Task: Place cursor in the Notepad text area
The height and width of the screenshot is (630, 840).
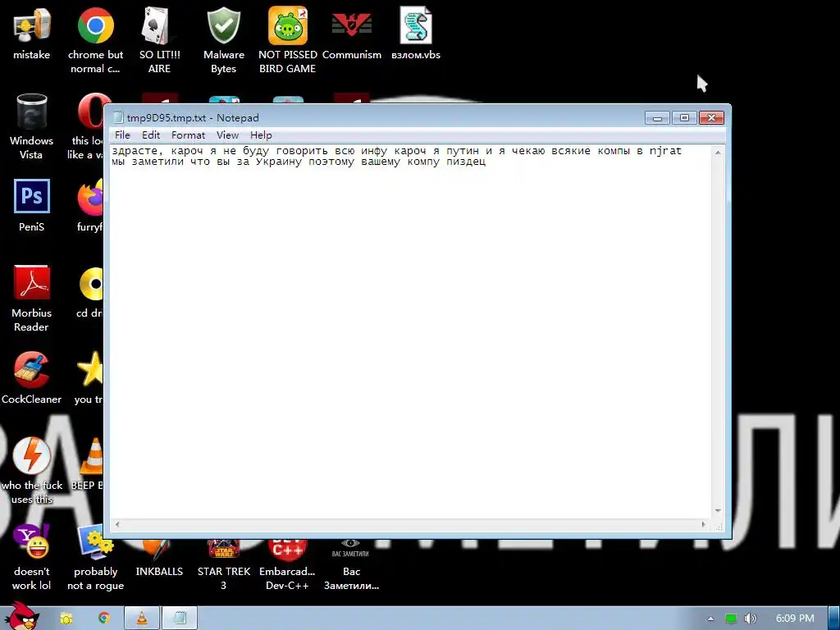Action: click(x=410, y=331)
